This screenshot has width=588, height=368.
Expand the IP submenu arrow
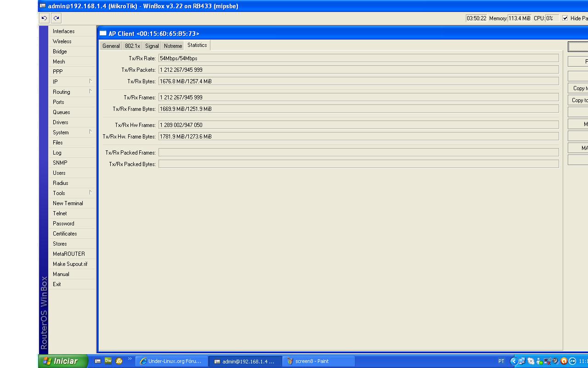90,81
